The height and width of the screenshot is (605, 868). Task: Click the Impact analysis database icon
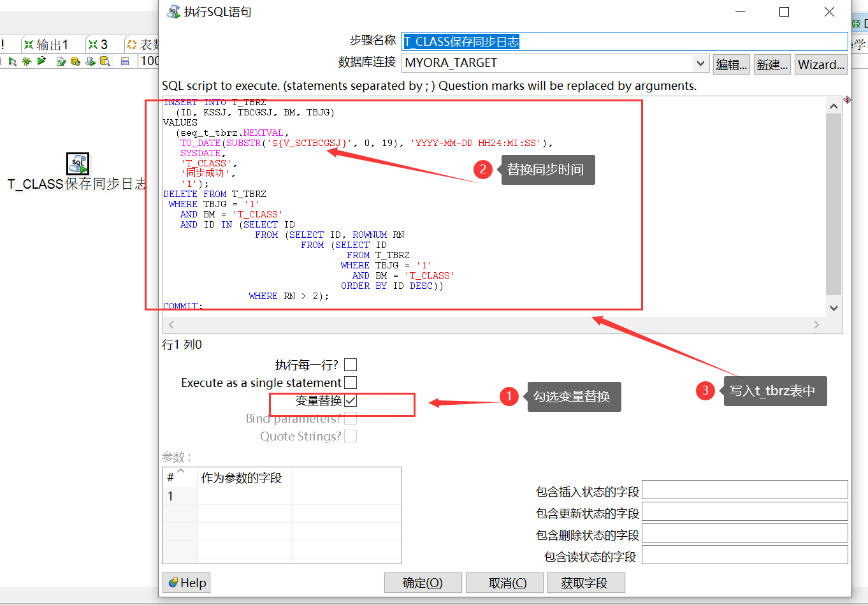tap(76, 61)
